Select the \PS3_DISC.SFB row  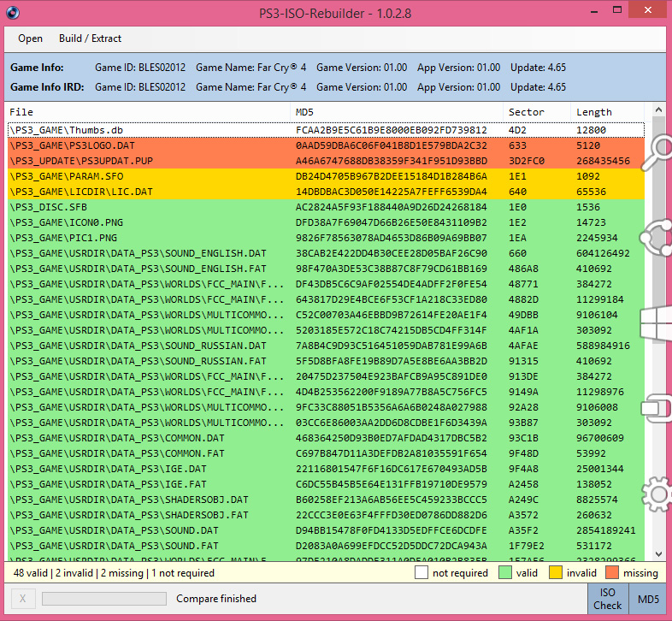[326, 207]
